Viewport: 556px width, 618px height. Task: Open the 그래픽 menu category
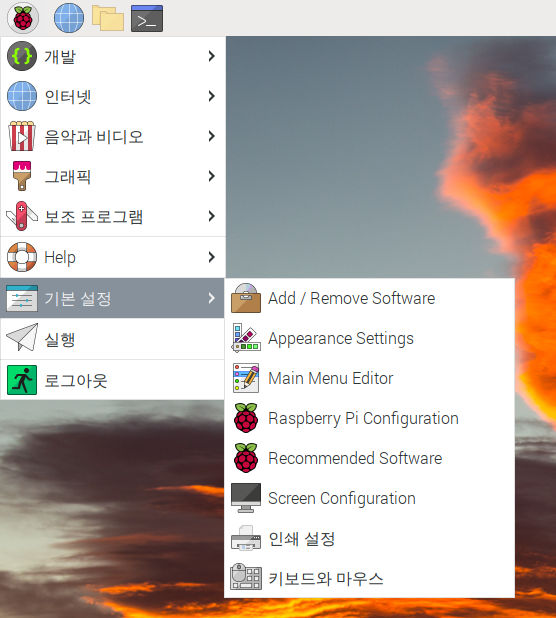pyautogui.click(x=113, y=176)
